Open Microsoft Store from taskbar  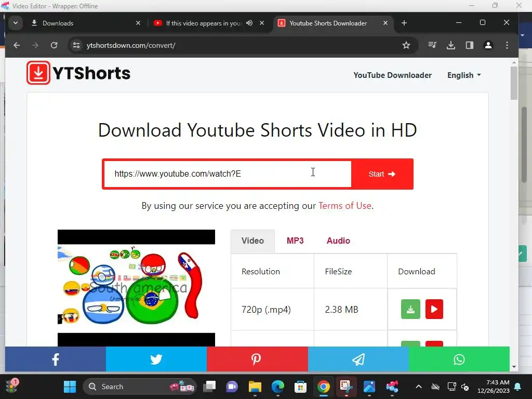pos(300,387)
